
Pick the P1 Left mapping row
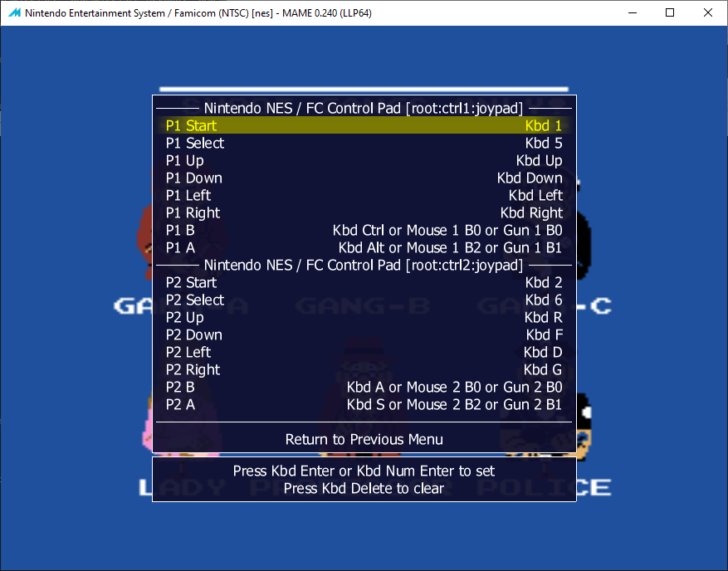(364, 195)
